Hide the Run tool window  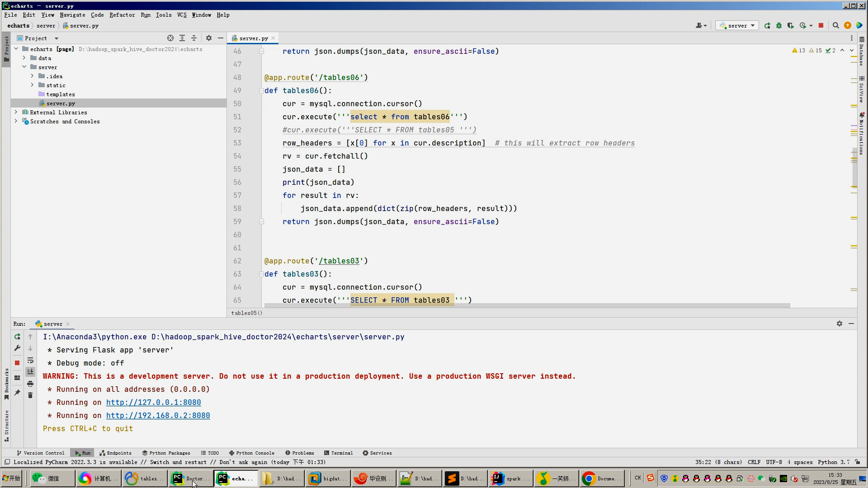[x=851, y=324]
